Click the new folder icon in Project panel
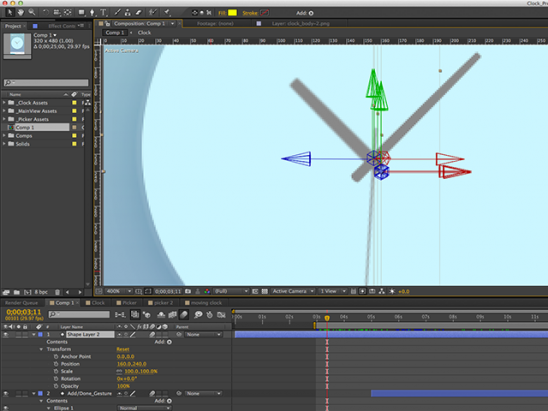Screen dimensions: 548x411 [16, 292]
